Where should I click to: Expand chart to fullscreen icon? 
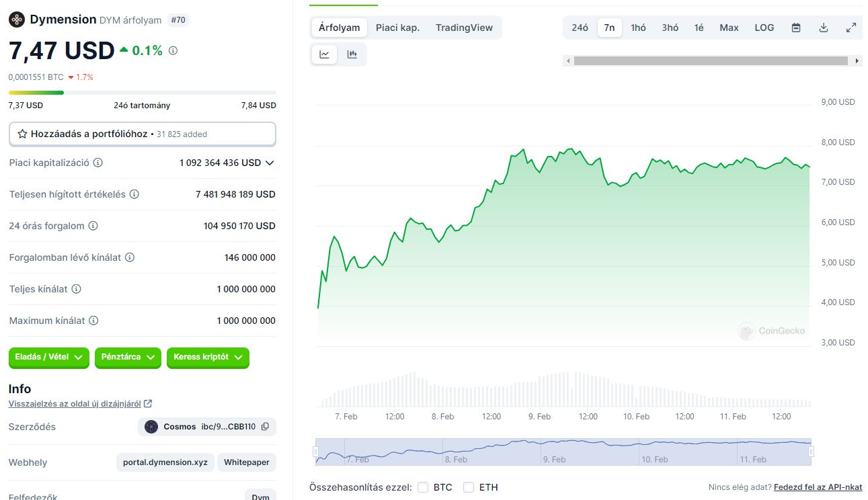851,28
